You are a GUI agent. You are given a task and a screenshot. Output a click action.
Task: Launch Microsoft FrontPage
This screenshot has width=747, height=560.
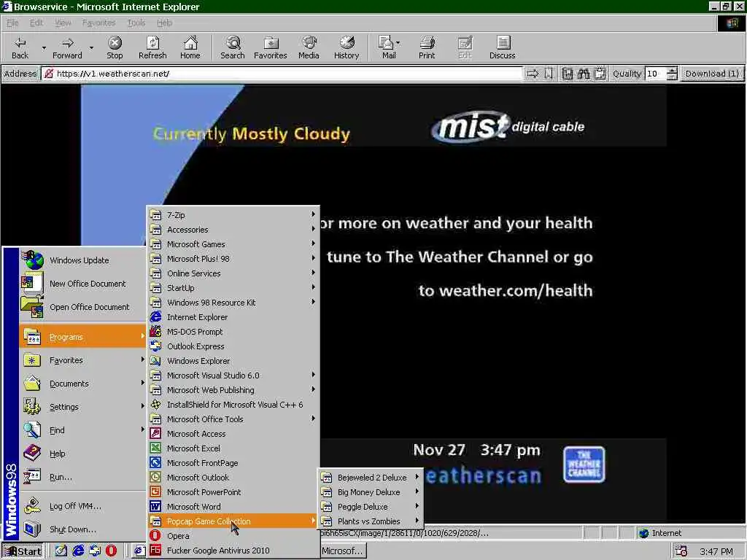(233, 463)
